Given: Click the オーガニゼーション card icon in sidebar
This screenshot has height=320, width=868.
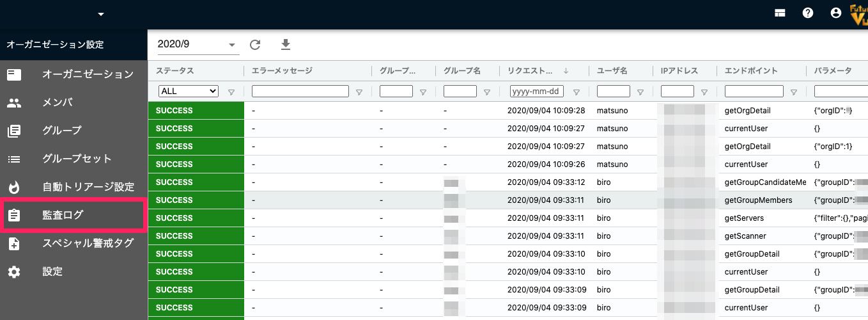Looking at the screenshot, I should point(14,74).
